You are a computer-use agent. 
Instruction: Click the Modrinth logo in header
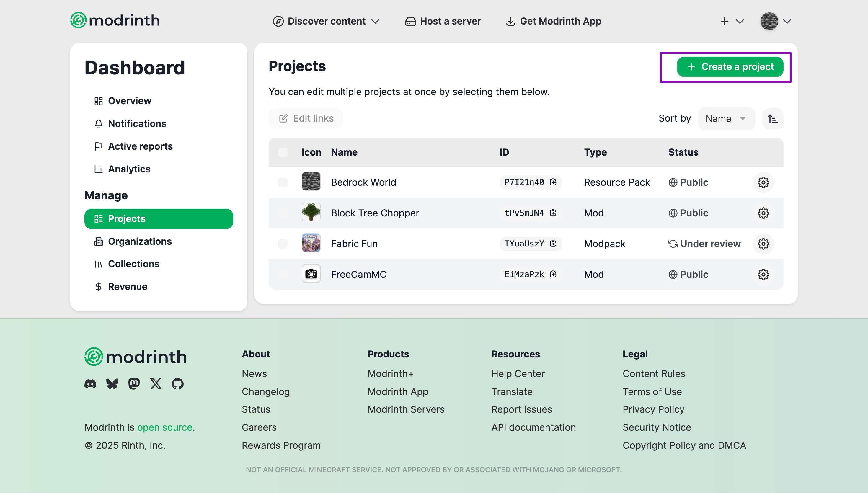tap(115, 21)
